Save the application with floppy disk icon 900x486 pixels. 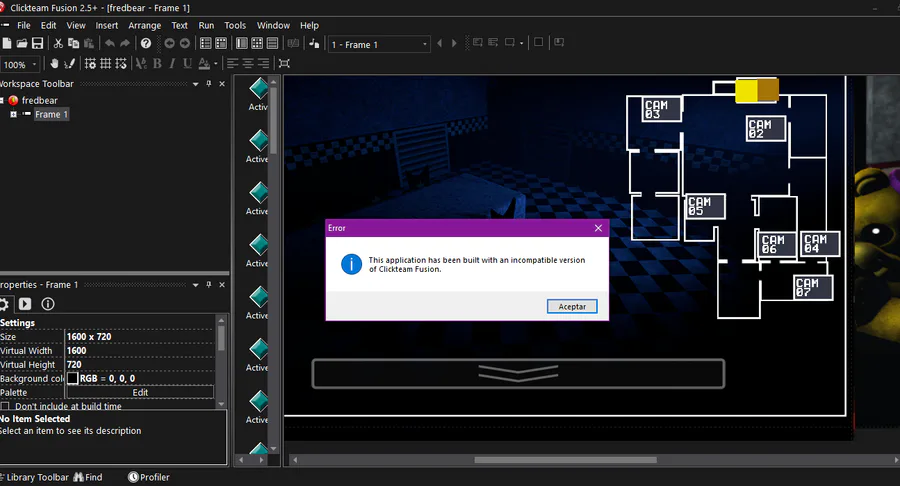point(37,43)
